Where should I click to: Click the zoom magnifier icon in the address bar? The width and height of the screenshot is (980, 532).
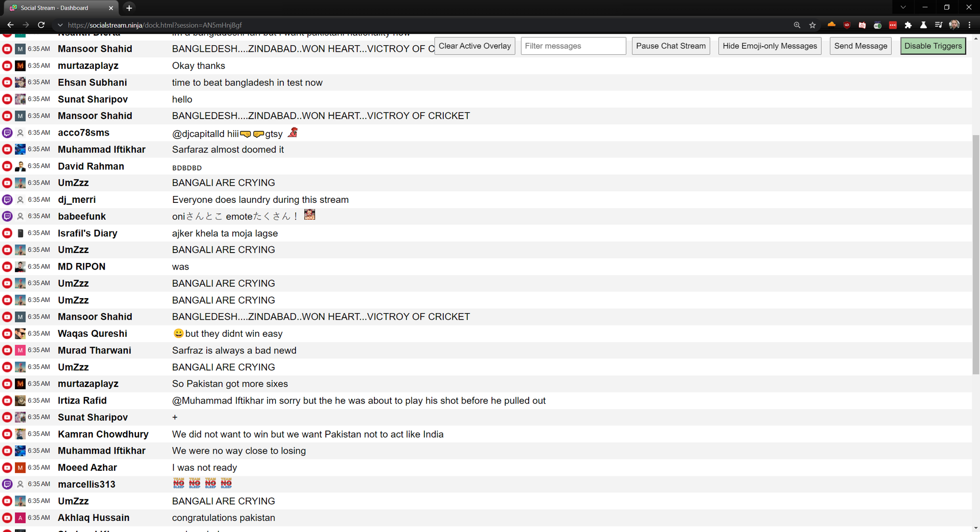[797, 25]
